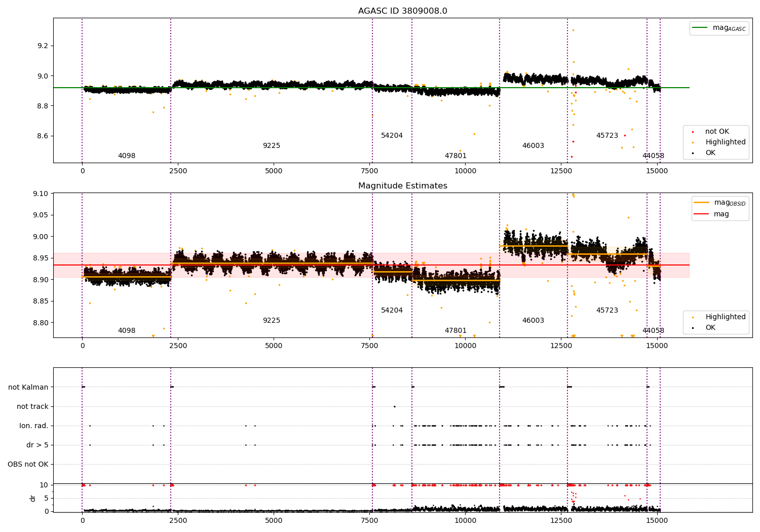
Task: Click the 'dr' y-axis label
Action: (x=33, y=498)
